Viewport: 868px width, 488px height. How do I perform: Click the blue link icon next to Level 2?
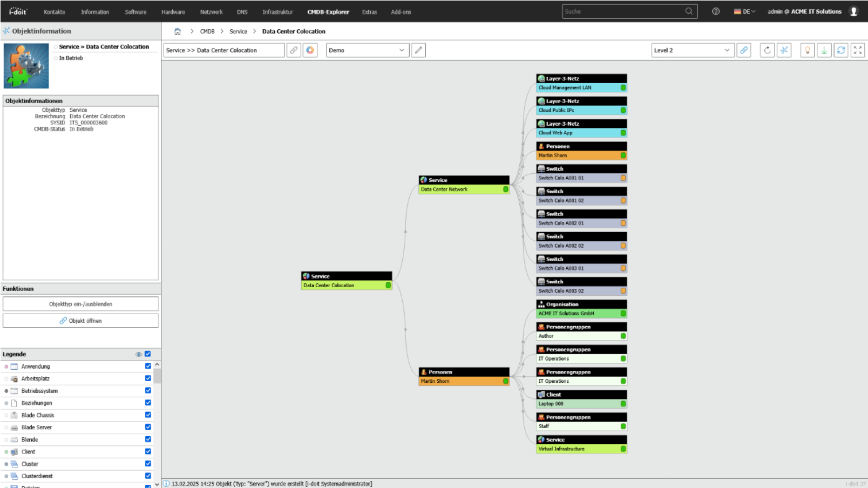click(744, 50)
